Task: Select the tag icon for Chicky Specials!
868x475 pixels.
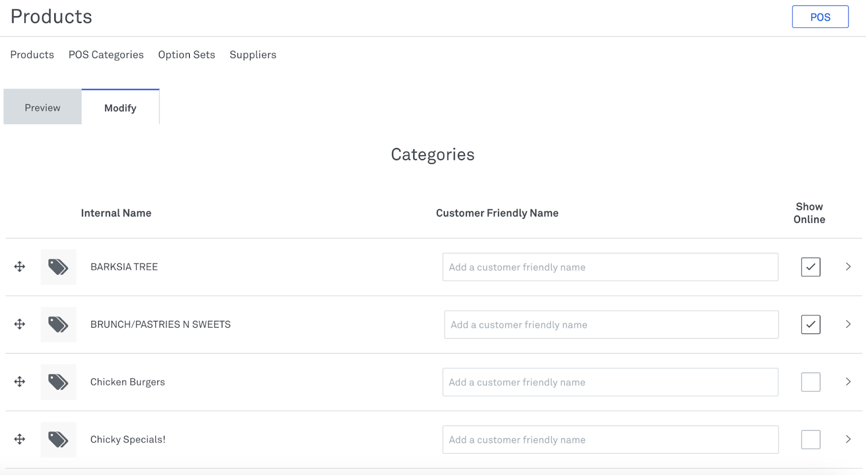Action: coord(58,440)
